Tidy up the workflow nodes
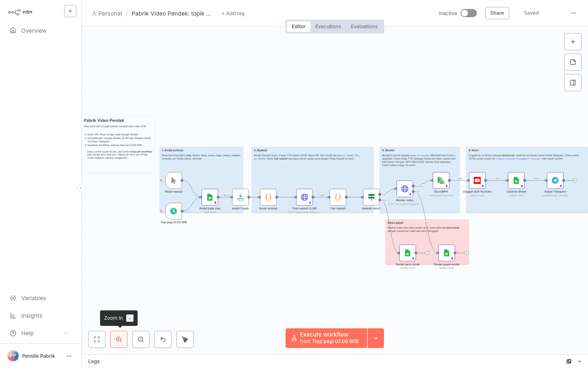The height and width of the screenshot is (368, 588). pos(185,339)
